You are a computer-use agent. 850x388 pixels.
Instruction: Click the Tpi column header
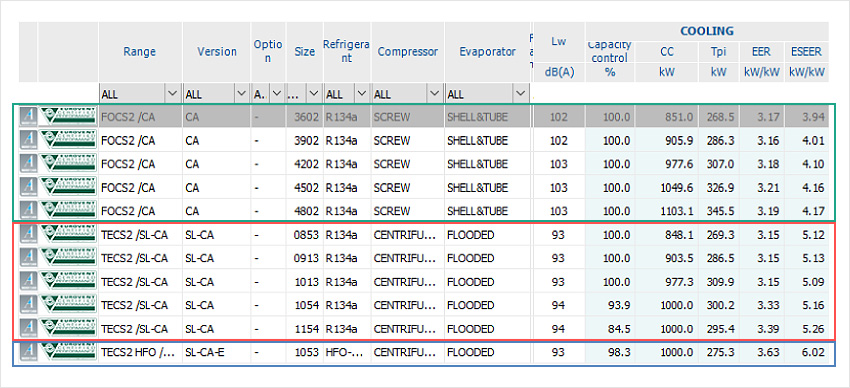click(x=718, y=52)
